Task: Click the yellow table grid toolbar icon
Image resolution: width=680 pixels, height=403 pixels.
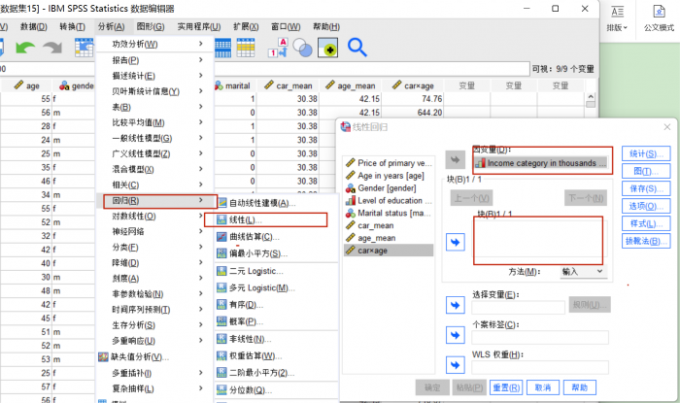Action: pos(245,47)
